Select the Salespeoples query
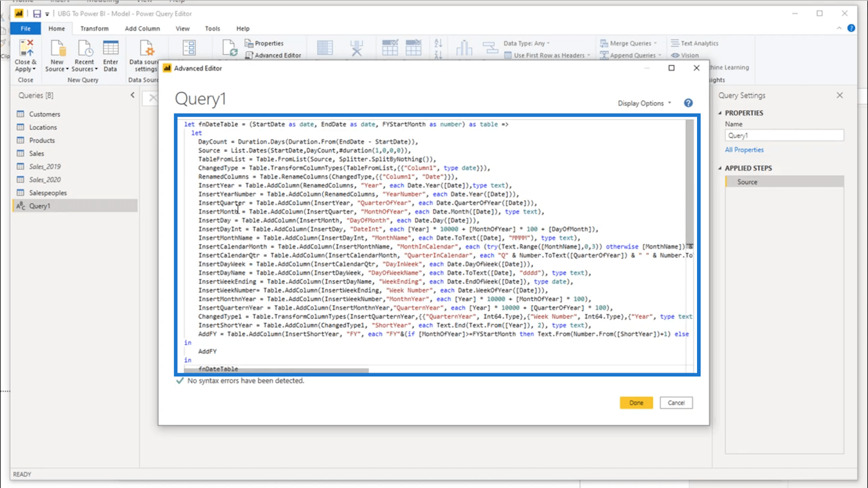 coord(48,193)
